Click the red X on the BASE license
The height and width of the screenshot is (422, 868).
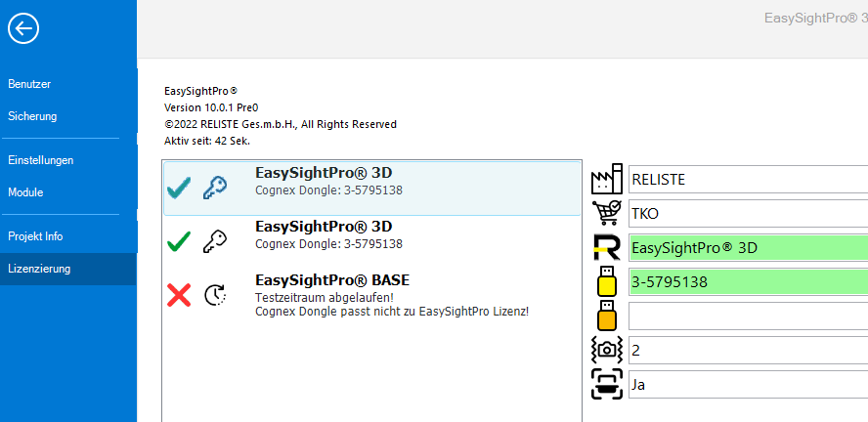179,294
